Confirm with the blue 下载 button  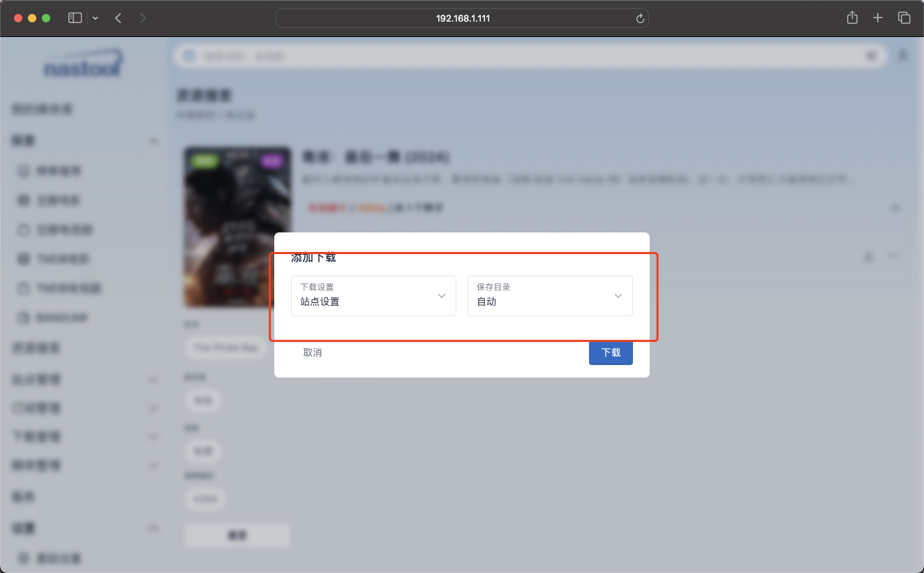coord(611,352)
